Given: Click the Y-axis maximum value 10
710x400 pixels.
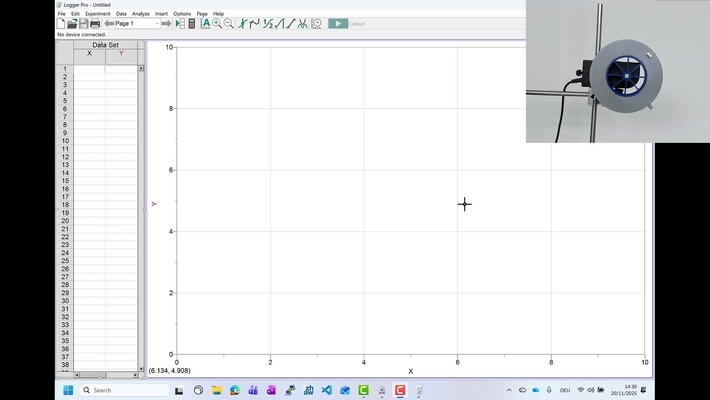Looking at the screenshot, I should (169, 47).
